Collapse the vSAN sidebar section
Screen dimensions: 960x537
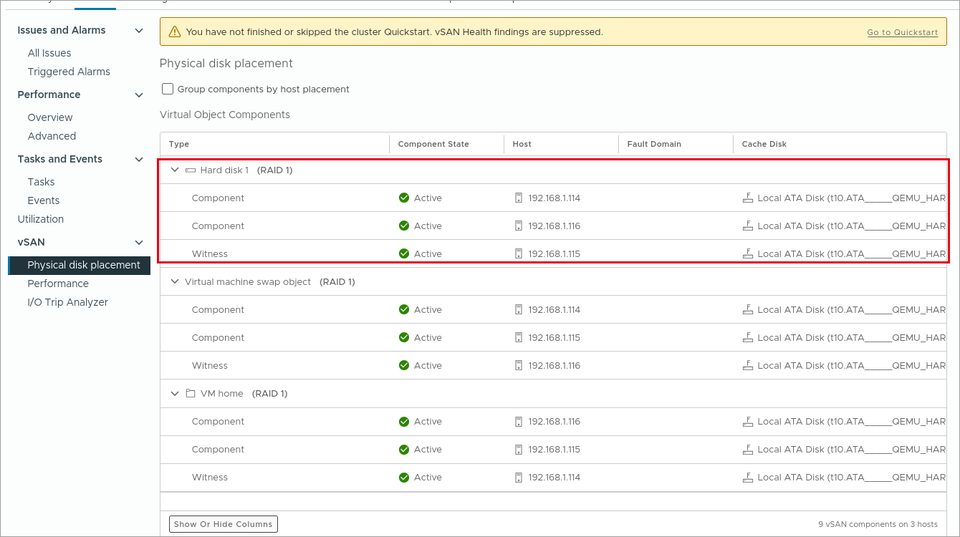pos(139,242)
